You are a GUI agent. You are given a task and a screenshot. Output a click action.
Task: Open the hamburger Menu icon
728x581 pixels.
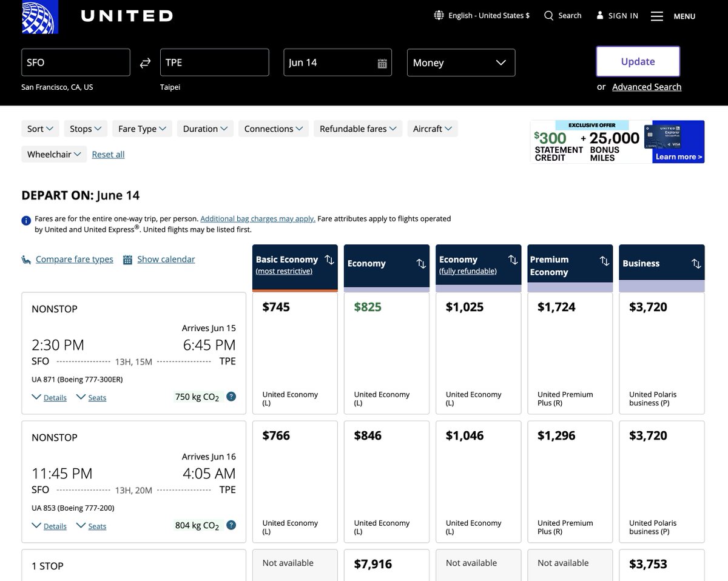(x=657, y=16)
